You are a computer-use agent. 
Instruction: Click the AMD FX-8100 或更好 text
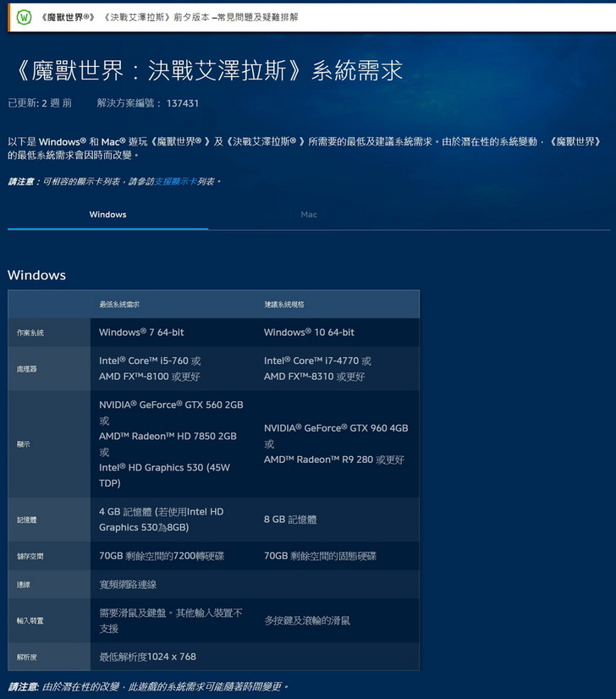(x=149, y=377)
